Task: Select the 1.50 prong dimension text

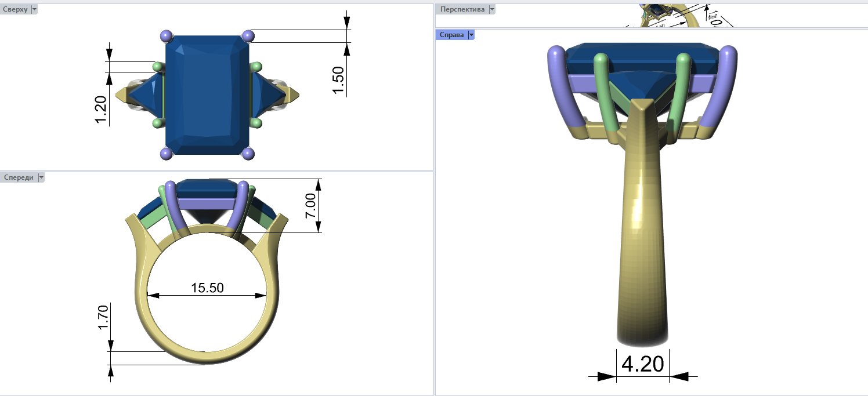Action: 339,81
